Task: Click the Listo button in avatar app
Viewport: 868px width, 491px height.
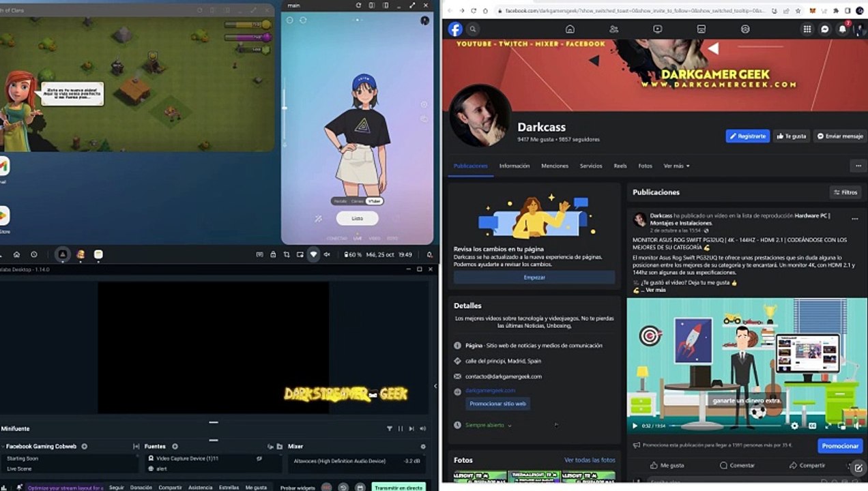Action: pos(358,218)
